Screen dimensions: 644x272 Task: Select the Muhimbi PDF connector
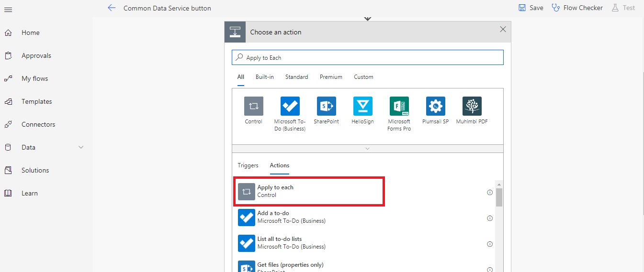472,106
